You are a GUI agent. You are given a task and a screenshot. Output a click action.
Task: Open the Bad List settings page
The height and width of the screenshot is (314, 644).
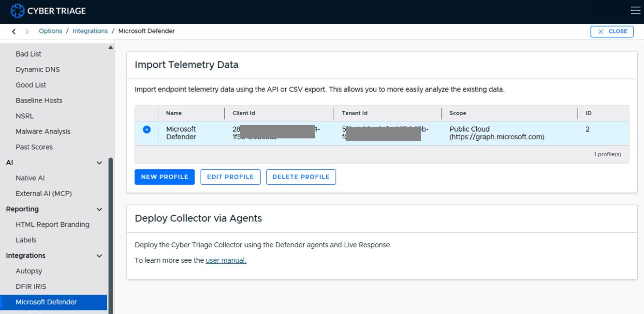pos(29,54)
